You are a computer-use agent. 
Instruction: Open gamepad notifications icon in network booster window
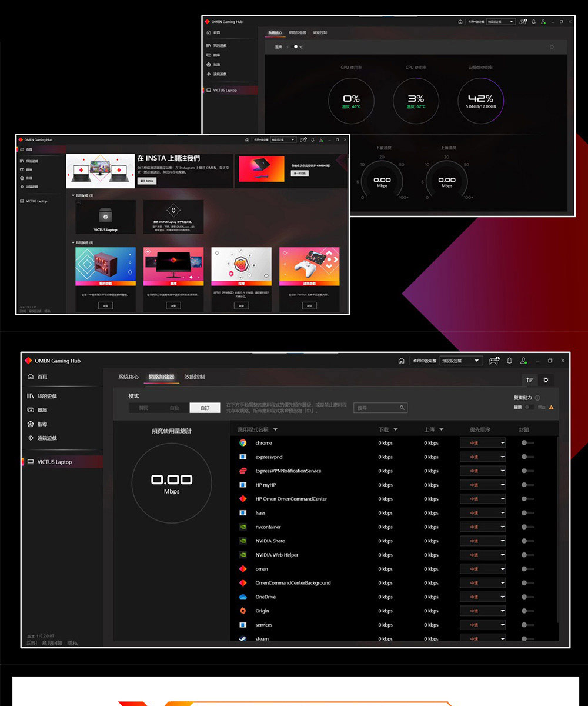tap(493, 361)
